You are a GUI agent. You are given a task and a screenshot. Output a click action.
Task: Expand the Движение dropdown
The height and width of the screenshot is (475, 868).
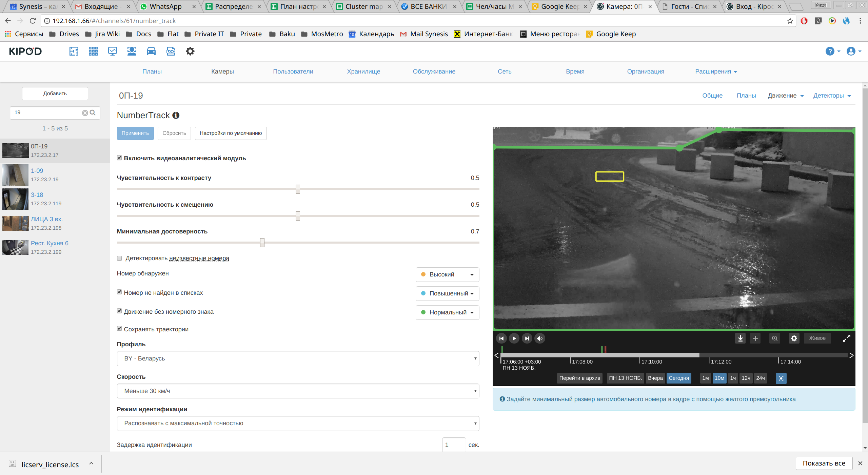coord(786,96)
